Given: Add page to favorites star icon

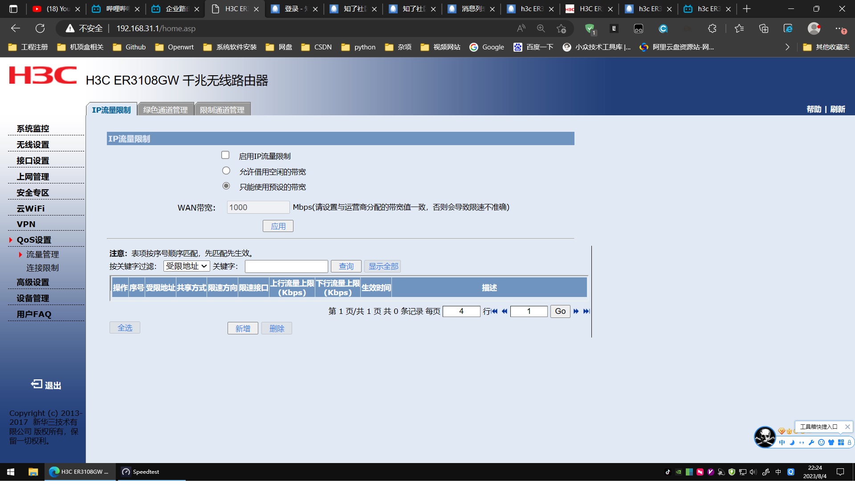Looking at the screenshot, I should coord(561,28).
